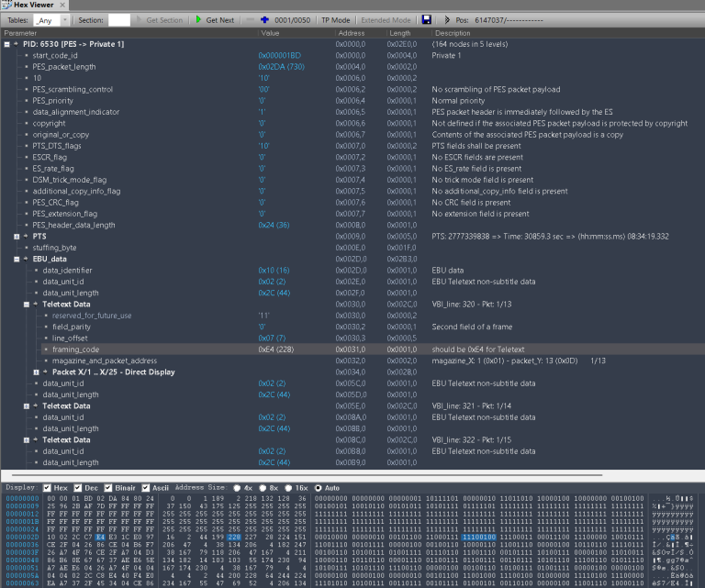Select the PES_packet_length row
Image resolution: width=705 pixels, height=588 pixels.
(x=352, y=67)
